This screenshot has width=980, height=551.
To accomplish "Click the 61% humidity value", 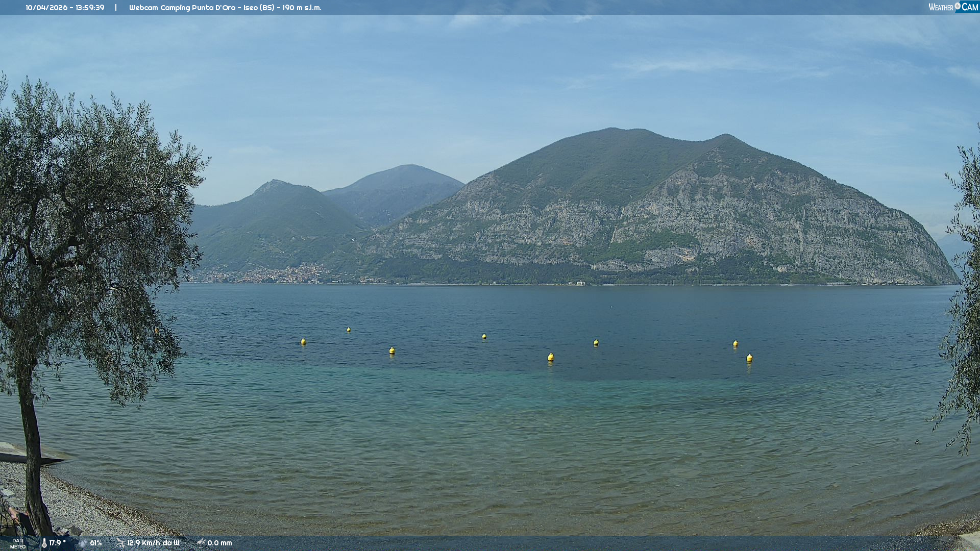I will point(96,543).
